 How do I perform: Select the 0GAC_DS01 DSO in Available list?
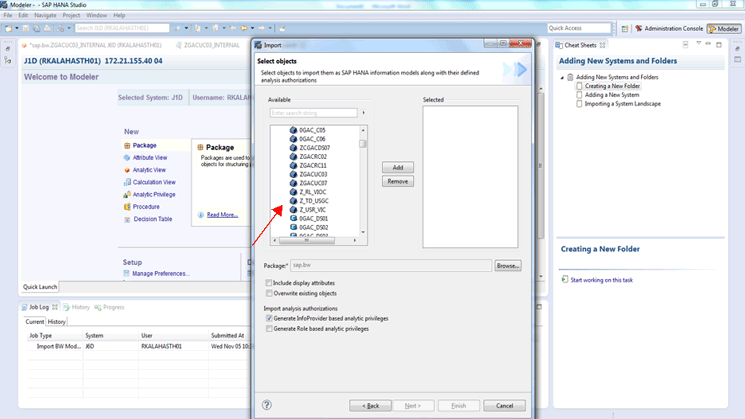(309, 219)
